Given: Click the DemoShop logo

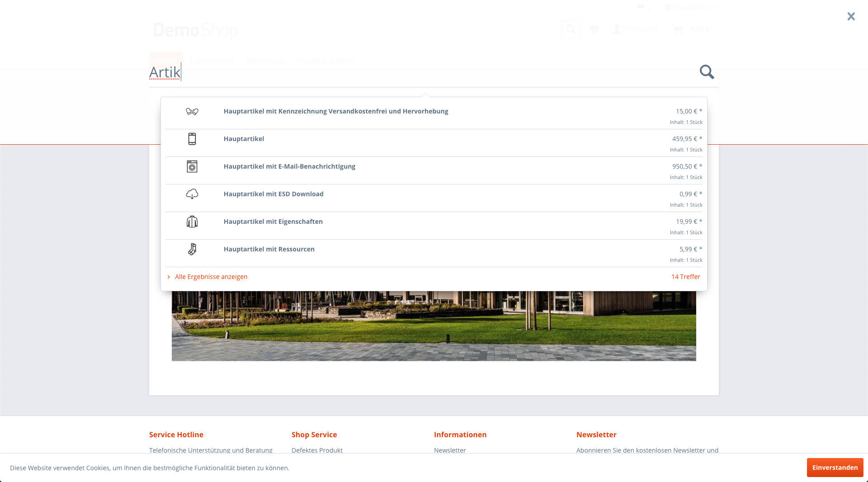Looking at the screenshot, I should pyautogui.click(x=196, y=30).
